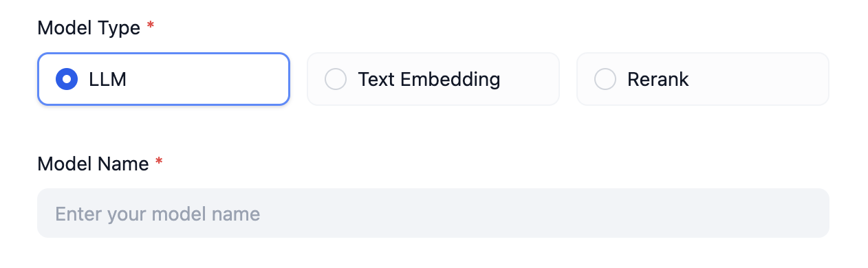Choose the Text Embedding model type card
The width and height of the screenshot is (868, 268).
pos(433,79)
